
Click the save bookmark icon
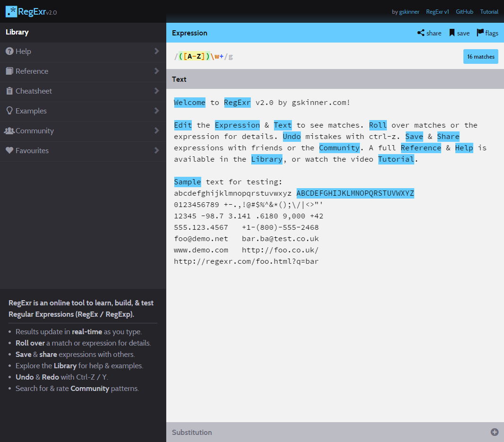click(452, 33)
